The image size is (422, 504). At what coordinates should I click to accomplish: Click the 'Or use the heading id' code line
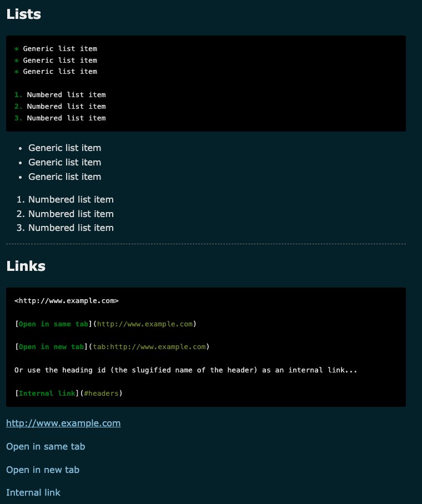pos(185,370)
